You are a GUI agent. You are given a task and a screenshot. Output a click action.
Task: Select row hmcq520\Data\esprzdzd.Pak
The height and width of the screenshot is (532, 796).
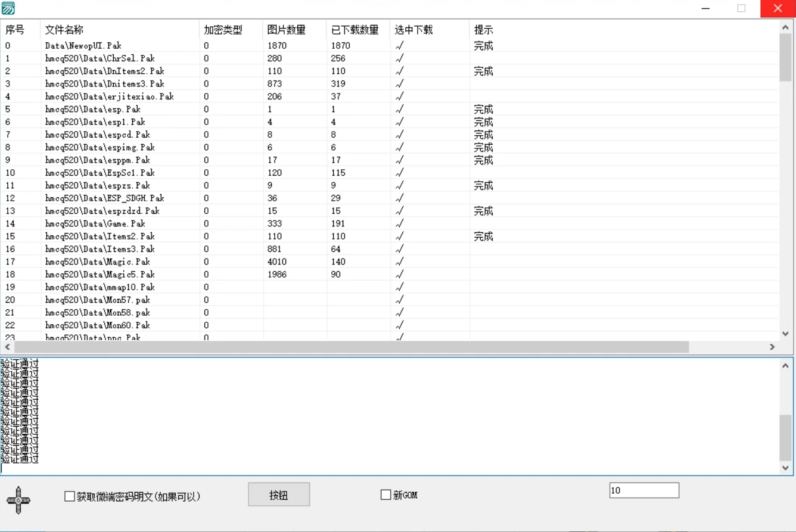(x=390, y=211)
